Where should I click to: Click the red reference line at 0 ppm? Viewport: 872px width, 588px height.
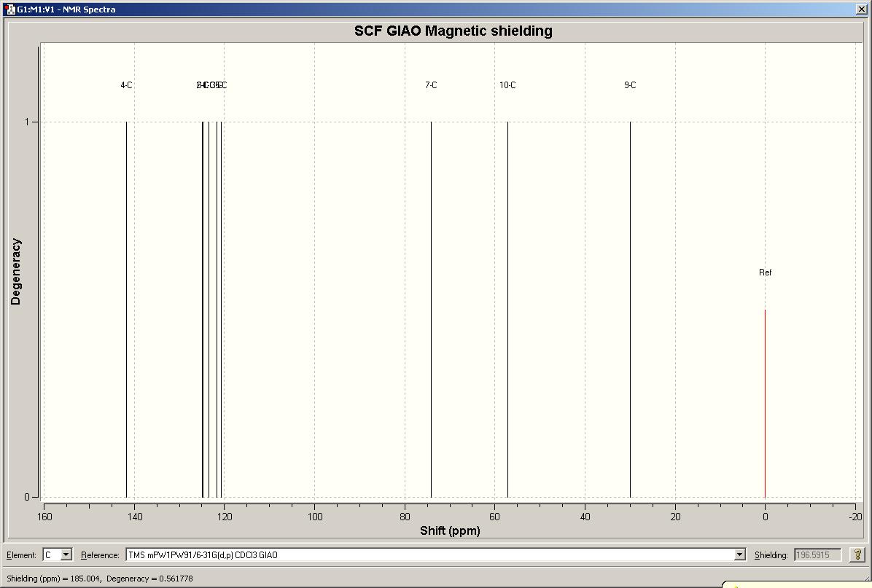pos(766,404)
